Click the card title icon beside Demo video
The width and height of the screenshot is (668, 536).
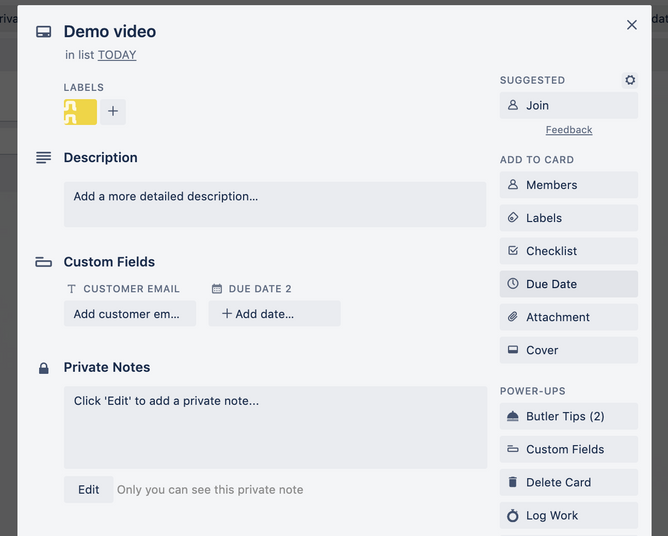43,32
